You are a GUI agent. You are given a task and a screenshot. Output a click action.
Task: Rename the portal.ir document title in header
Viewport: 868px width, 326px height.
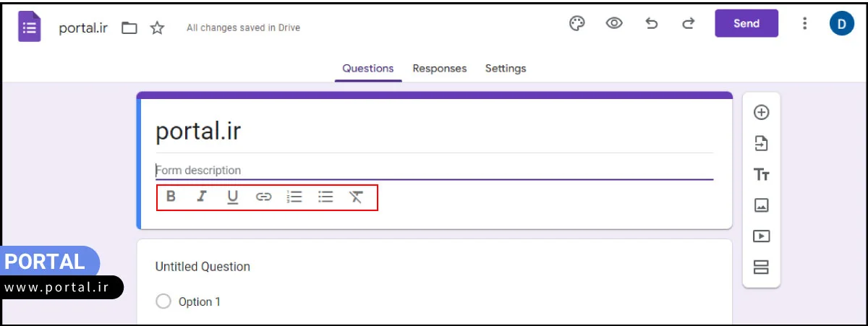click(x=83, y=28)
